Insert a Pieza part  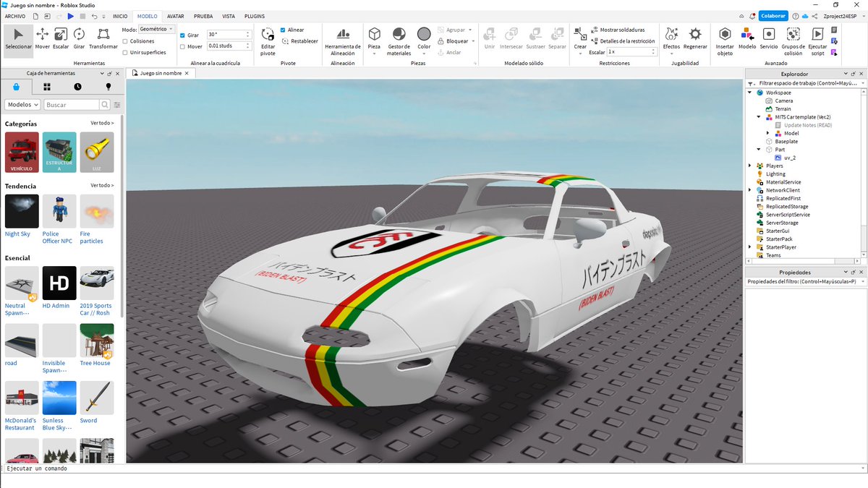374,40
